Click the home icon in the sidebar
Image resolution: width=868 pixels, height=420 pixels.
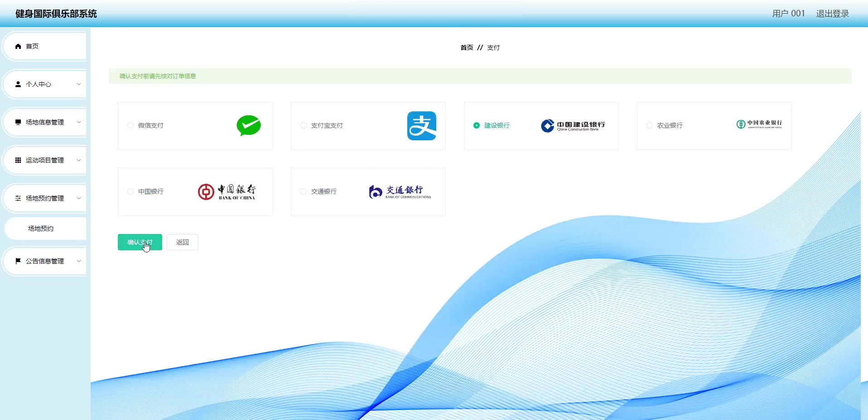tap(18, 46)
